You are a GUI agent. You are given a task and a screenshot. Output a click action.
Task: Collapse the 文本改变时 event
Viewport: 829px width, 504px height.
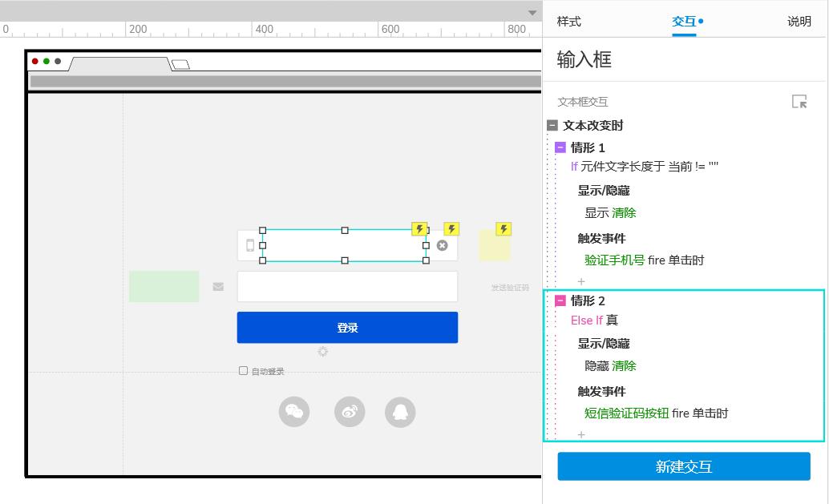click(x=552, y=125)
